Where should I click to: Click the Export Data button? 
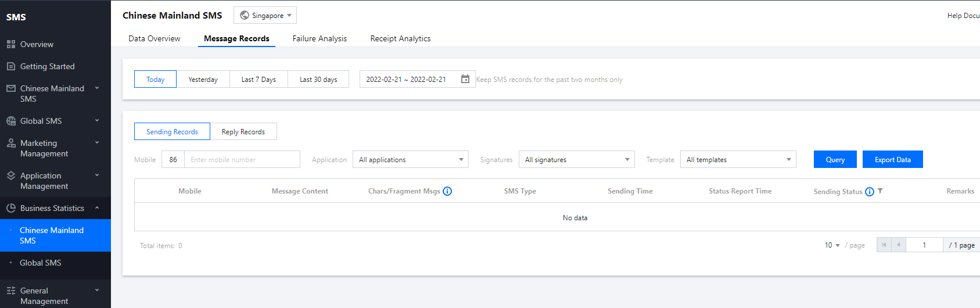892,160
